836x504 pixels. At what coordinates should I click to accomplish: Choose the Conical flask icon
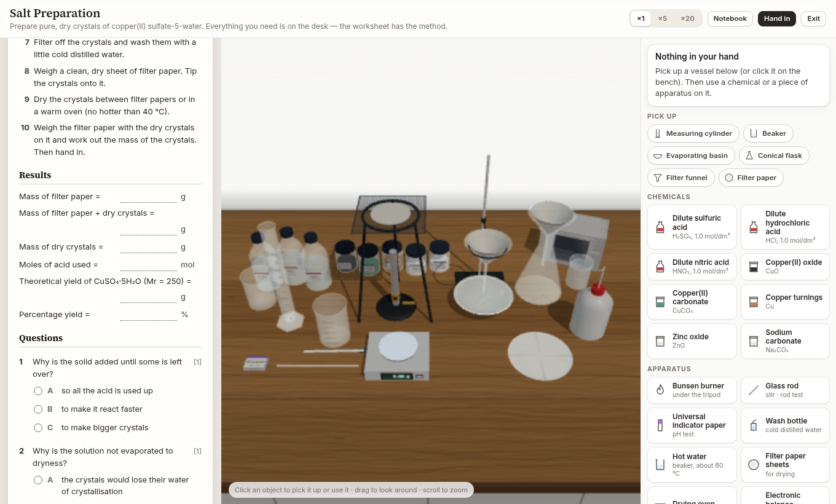coord(749,156)
